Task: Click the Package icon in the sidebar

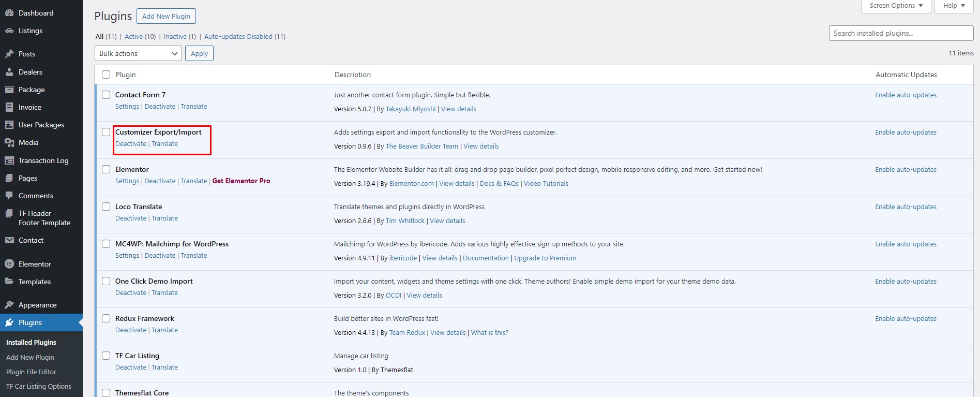Action: 9,90
